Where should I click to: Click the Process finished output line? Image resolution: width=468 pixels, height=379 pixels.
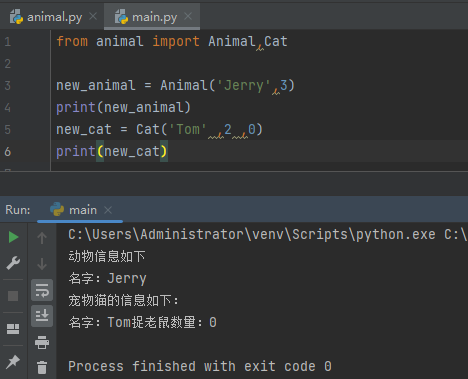point(200,366)
